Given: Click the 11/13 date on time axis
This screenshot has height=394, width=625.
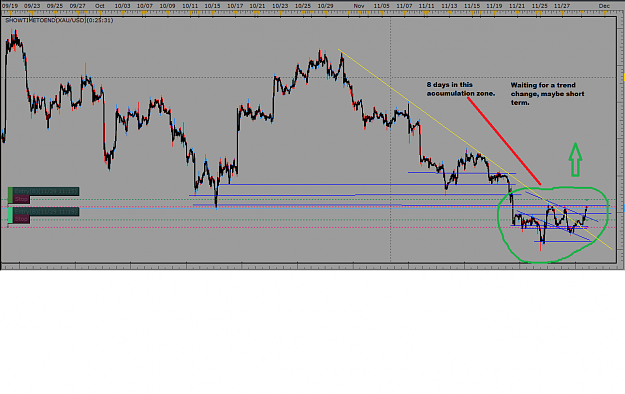Looking at the screenshot, I should coord(450,6).
